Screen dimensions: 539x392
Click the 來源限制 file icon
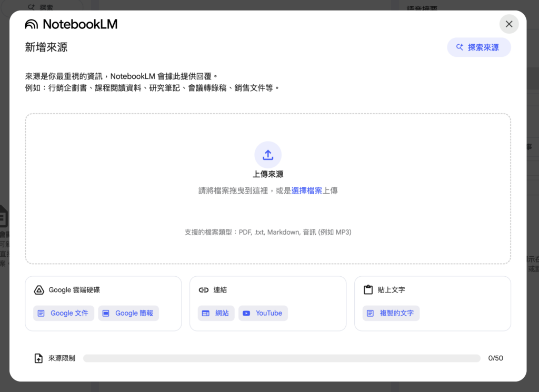point(38,358)
